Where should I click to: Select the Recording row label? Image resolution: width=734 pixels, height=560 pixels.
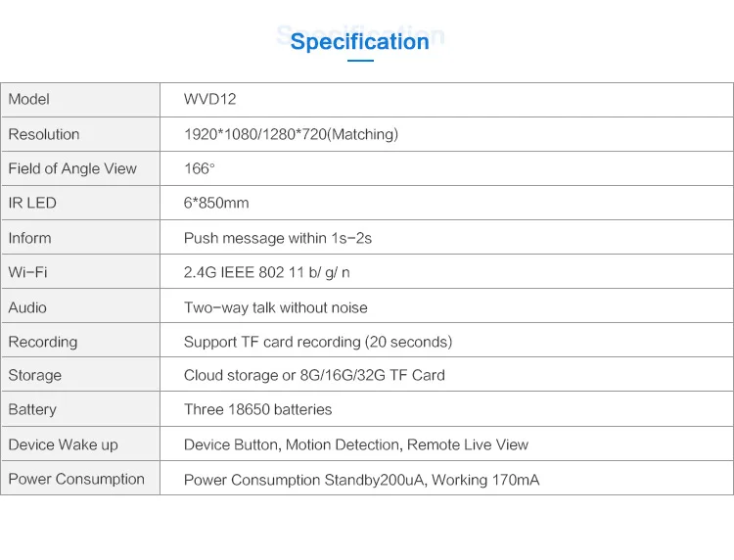(43, 343)
